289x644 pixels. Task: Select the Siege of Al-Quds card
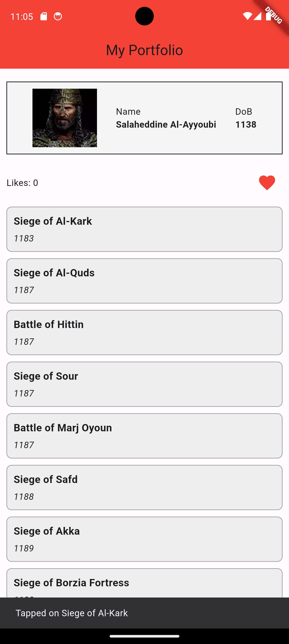click(x=144, y=281)
